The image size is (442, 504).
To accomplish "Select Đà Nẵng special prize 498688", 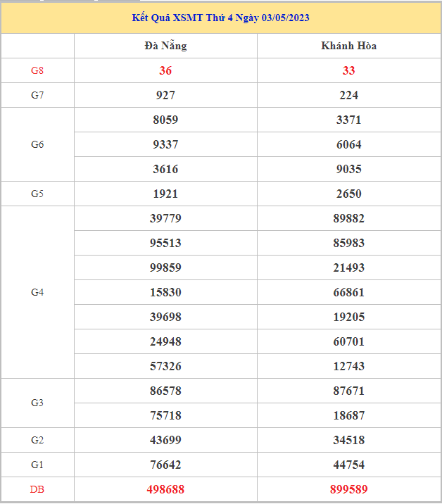I will [x=165, y=489].
